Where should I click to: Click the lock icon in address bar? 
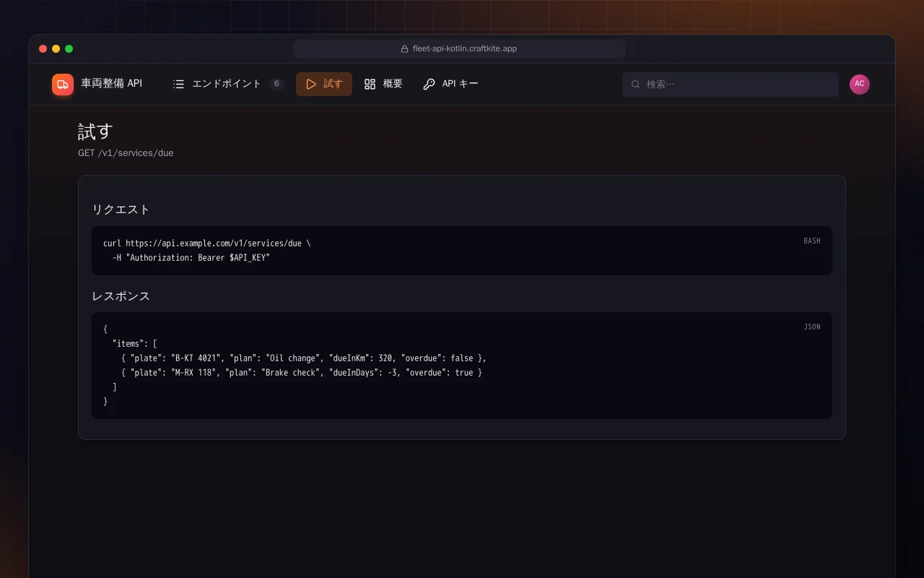click(x=405, y=49)
